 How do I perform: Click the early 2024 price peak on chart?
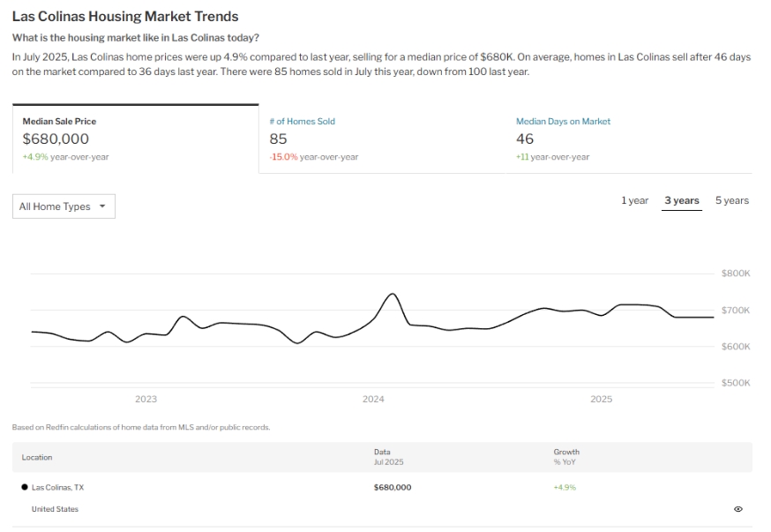click(x=393, y=294)
